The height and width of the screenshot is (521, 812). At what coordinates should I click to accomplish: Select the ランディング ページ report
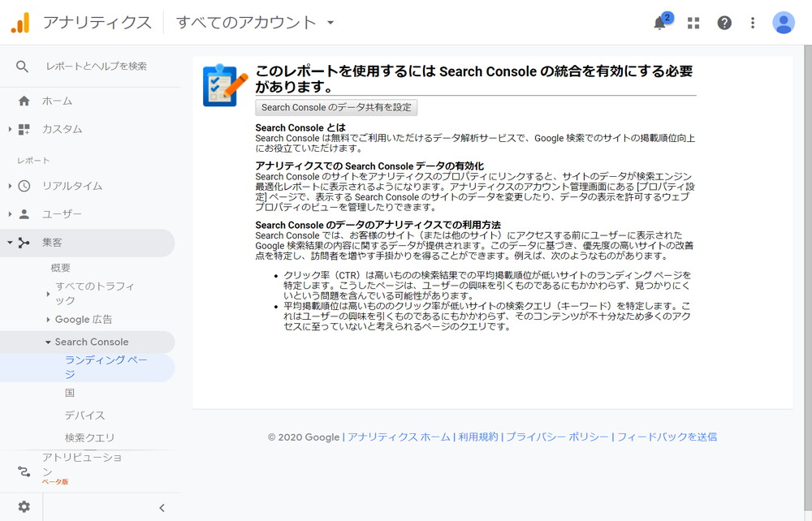tap(106, 367)
